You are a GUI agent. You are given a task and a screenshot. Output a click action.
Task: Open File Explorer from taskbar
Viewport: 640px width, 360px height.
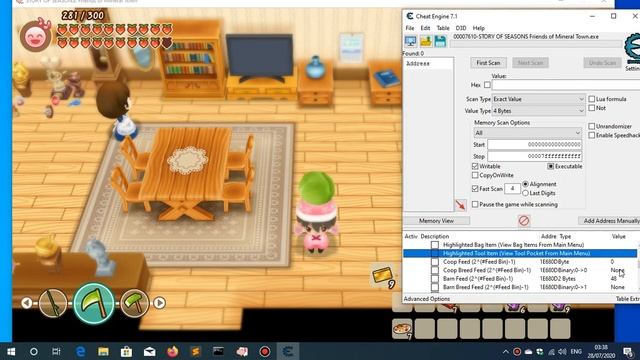[103, 351]
